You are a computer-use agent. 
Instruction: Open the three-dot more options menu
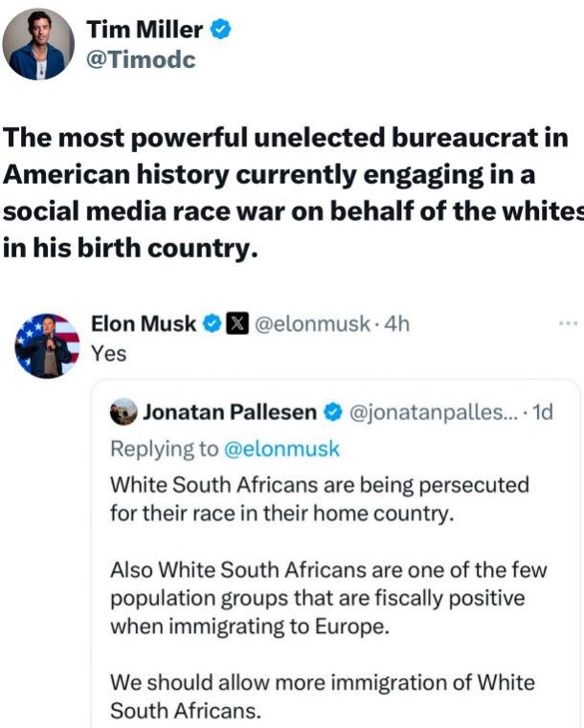point(568,324)
